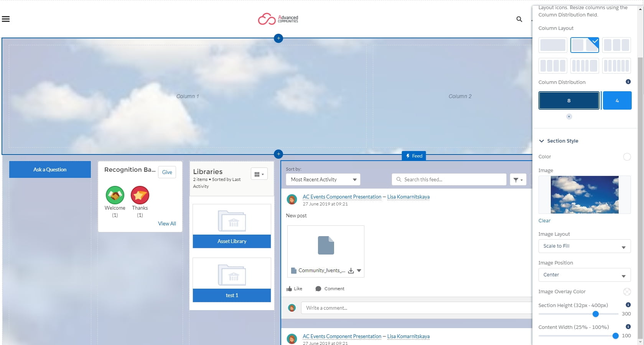644x345 pixels.
Task: Click the Thanks recognition badge icon
Action: tap(140, 195)
